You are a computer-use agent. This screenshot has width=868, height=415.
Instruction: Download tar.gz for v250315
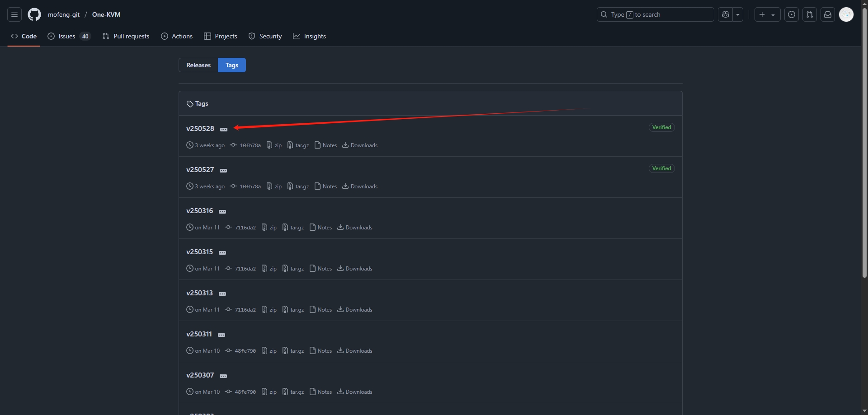pyautogui.click(x=293, y=269)
